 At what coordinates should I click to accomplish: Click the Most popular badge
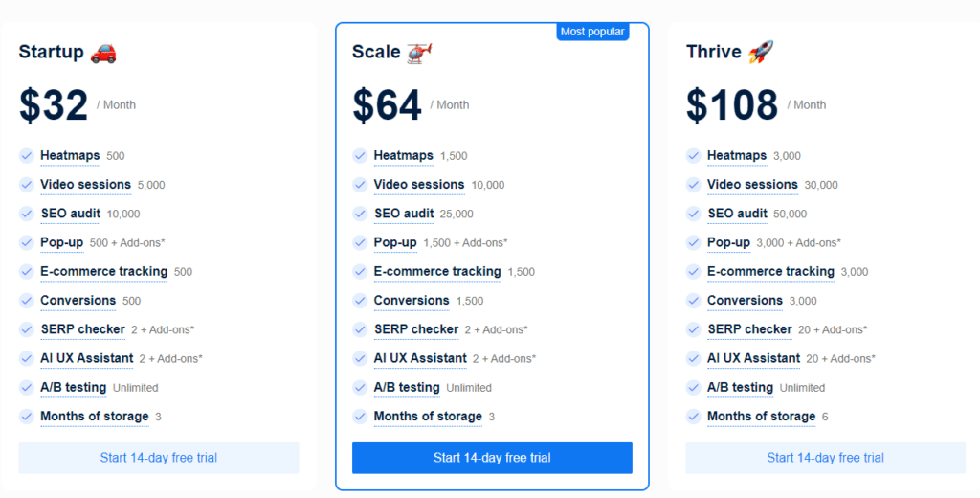click(592, 32)
